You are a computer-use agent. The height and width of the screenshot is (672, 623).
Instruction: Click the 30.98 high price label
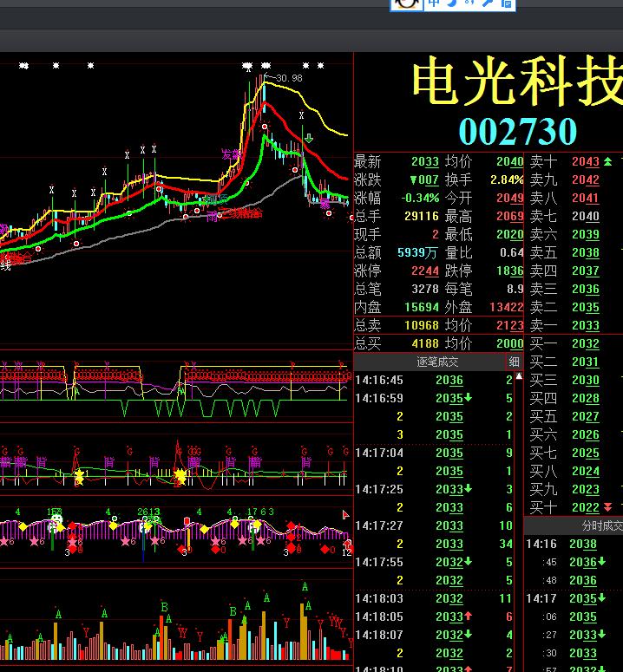point(290,78)
